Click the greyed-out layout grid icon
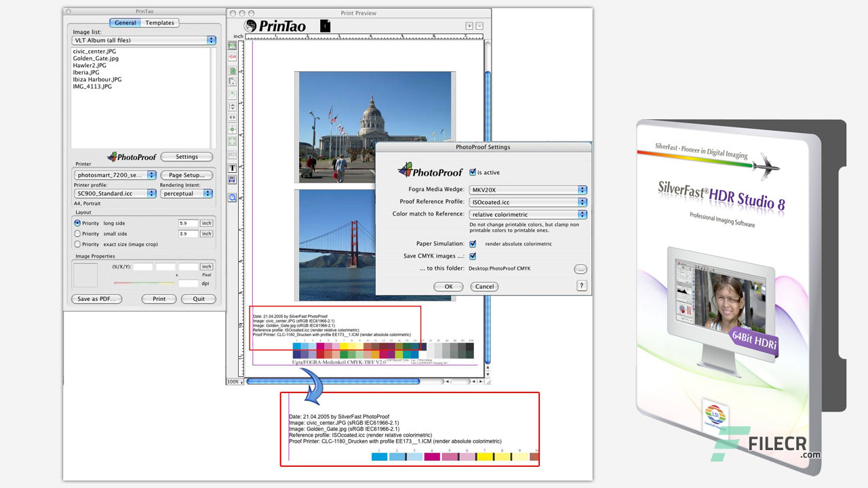Viewport: 868px width, 488px height. pyautogui.click(x=233, y=155)
